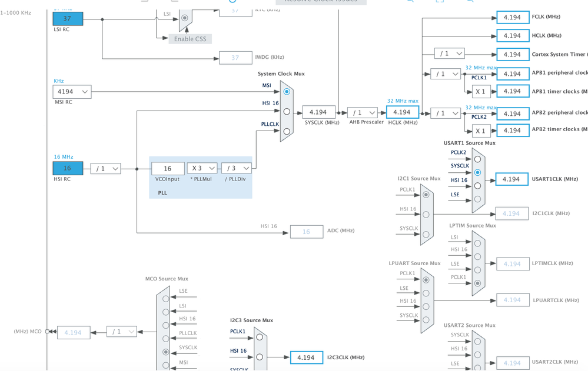Click the USART1CLK (MHz) value box
The width and height of the screenshot is (588, 371).
[512, 179]
